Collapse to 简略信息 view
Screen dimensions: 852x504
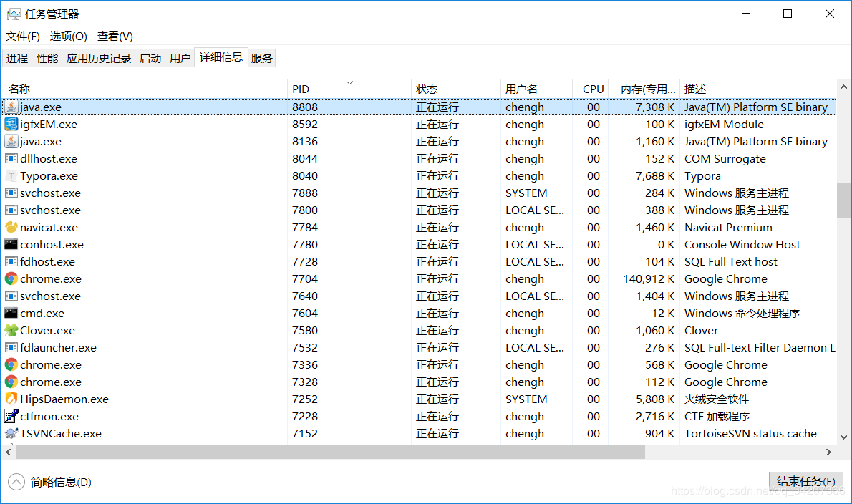coord(50,481)
